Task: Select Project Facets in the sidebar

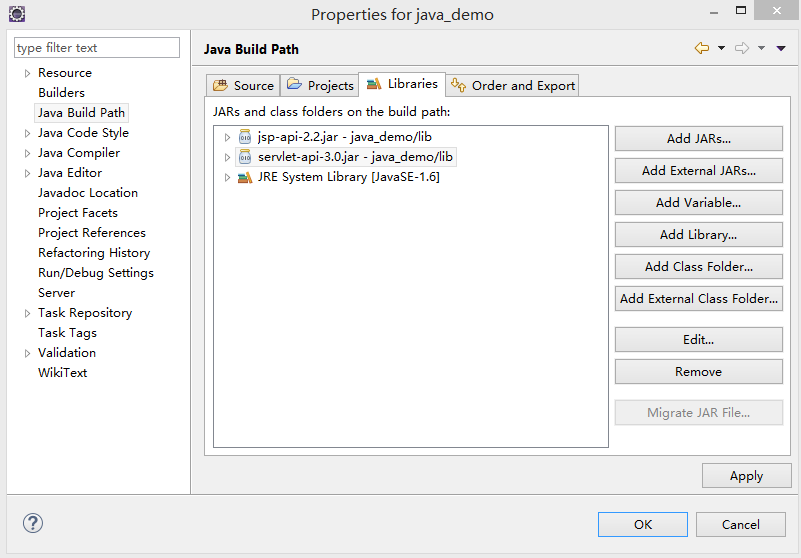Action: pyautogui.click(x=77, y=213)
